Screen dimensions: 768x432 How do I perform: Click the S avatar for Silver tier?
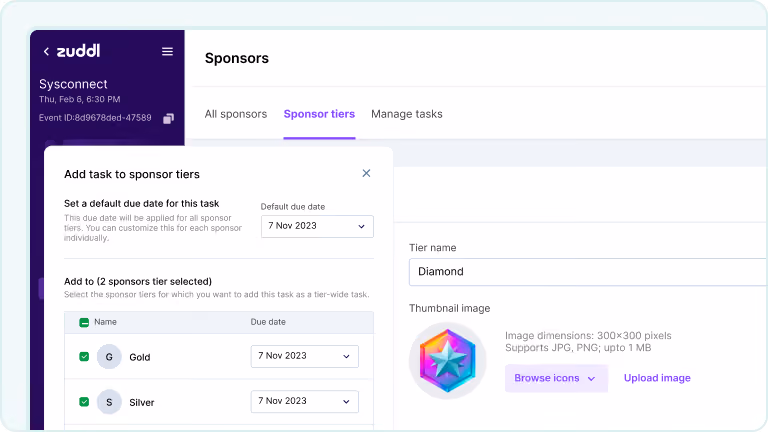click(109, 402)
